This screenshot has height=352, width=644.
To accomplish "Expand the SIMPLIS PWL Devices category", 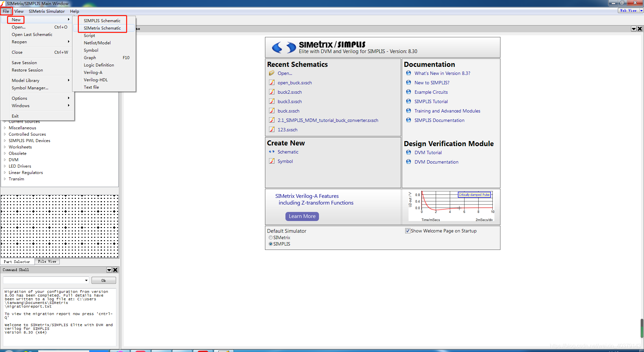I will click(x=5, y=141).
